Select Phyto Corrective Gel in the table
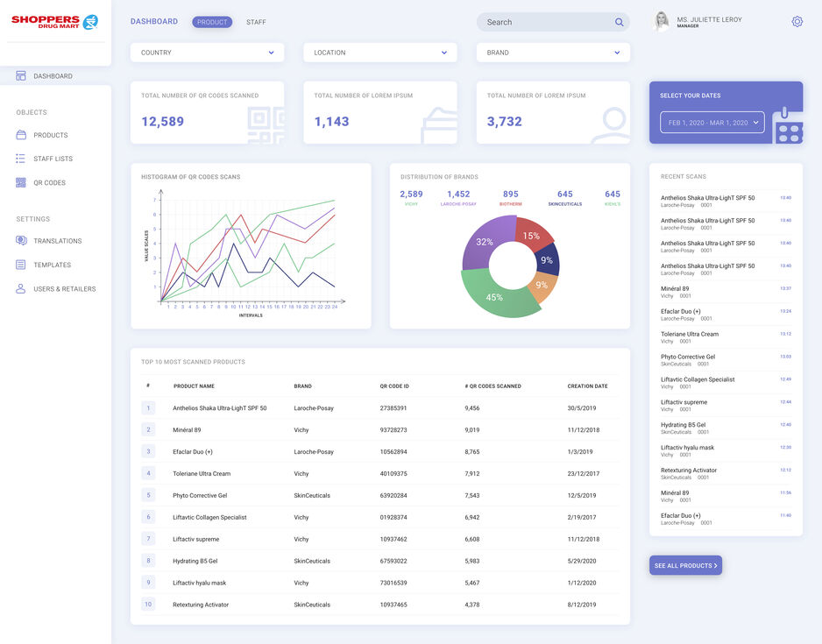 (200, 495)
